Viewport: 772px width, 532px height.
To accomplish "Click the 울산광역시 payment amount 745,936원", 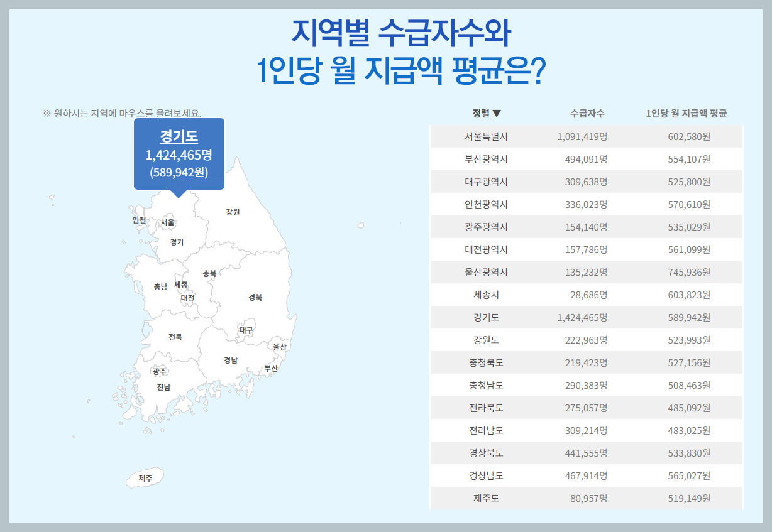I will coord(688,272).
